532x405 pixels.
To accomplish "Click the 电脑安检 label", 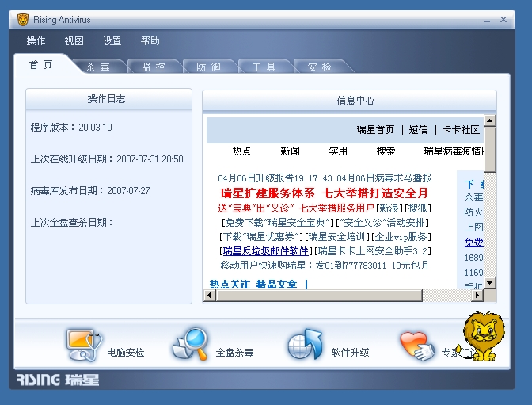I will tap(126, 353).
